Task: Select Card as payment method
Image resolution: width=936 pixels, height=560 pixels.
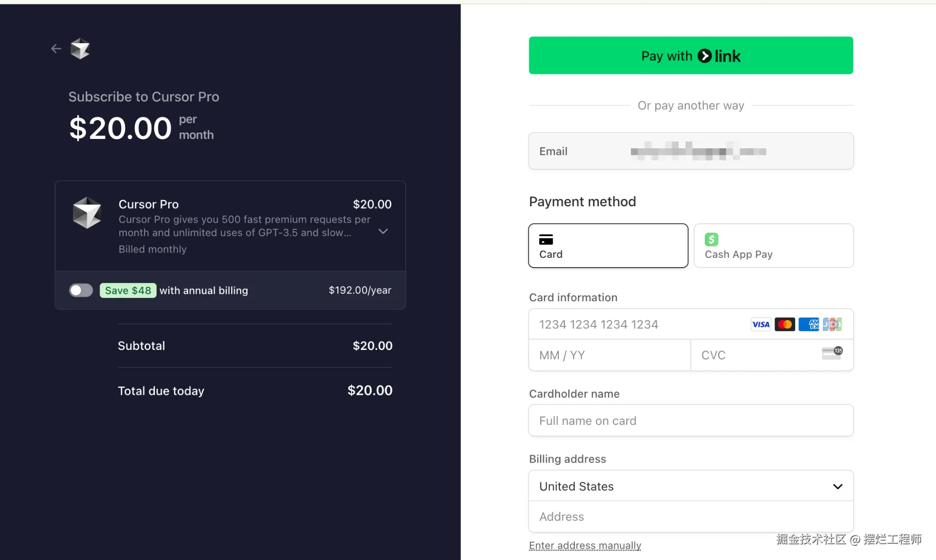Action: click(x=608, y=246)
